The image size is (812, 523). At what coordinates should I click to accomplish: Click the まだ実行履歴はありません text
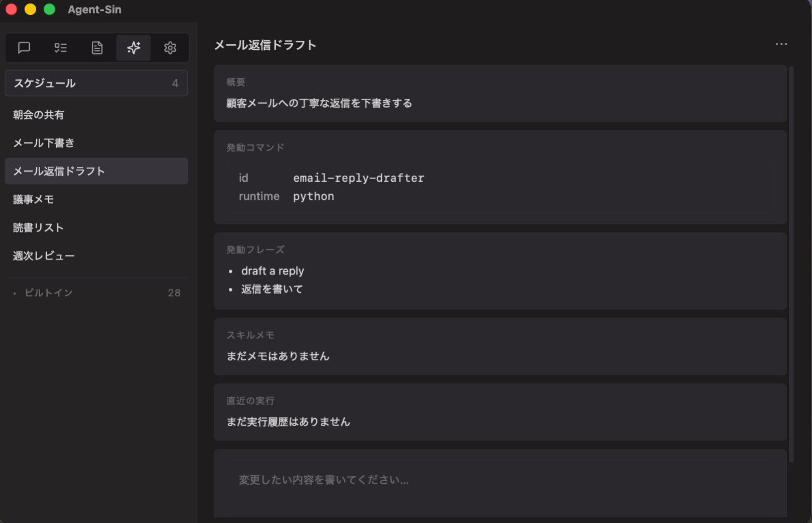(x=288, y=422)
